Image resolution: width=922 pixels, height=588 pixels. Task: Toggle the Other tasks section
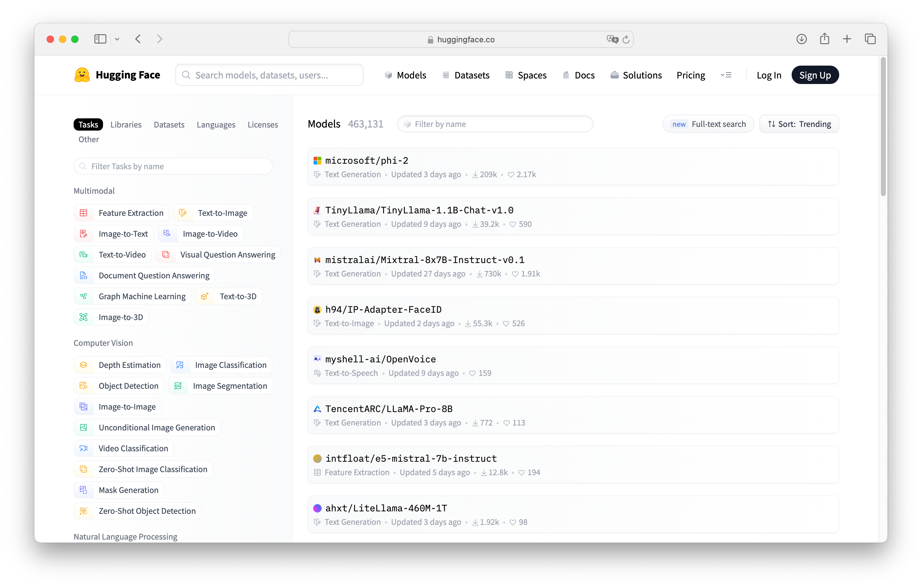[88, 139]
